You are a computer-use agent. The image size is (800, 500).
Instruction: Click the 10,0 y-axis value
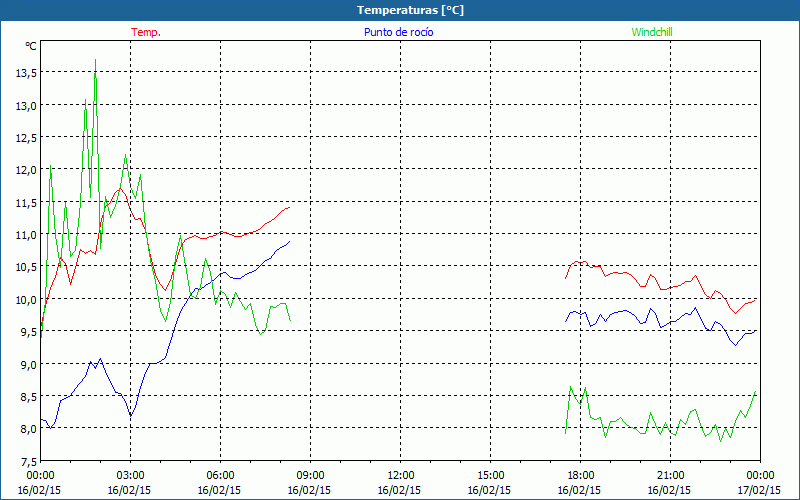26,299
